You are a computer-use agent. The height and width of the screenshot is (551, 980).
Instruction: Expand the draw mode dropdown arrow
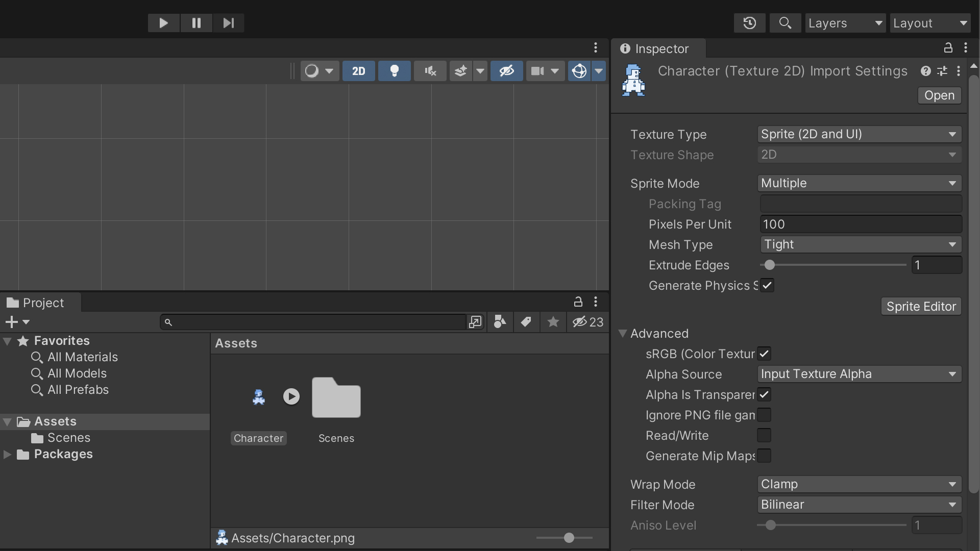(x=329, y=71)
